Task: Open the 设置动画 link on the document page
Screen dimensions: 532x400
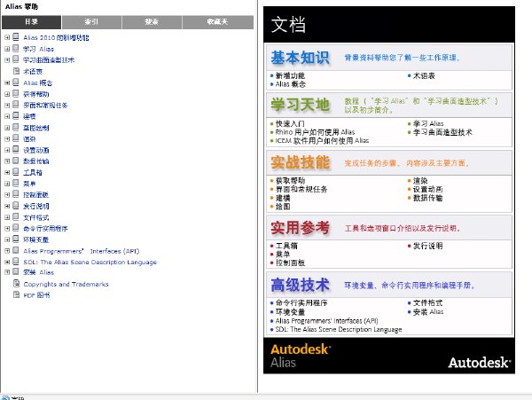Action: click(427, 189)
